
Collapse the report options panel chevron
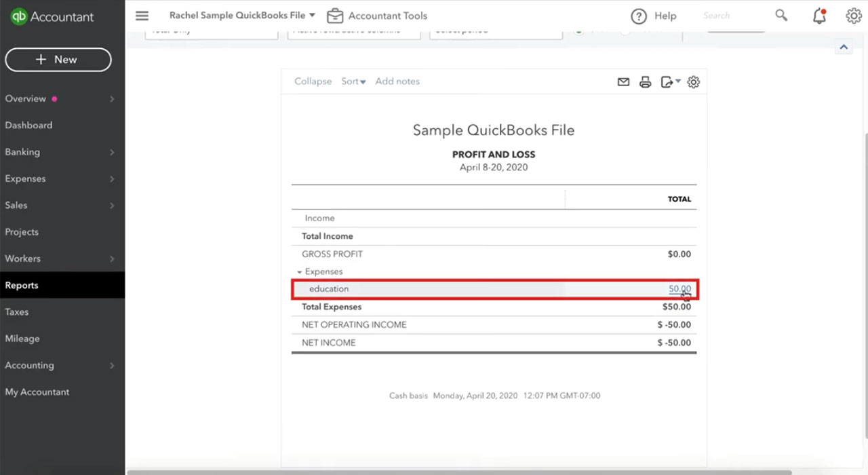coord(844,47)
